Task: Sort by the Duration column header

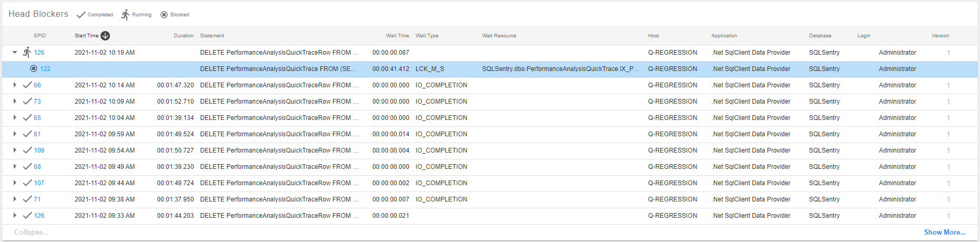Action: click(x=184, y=36)
